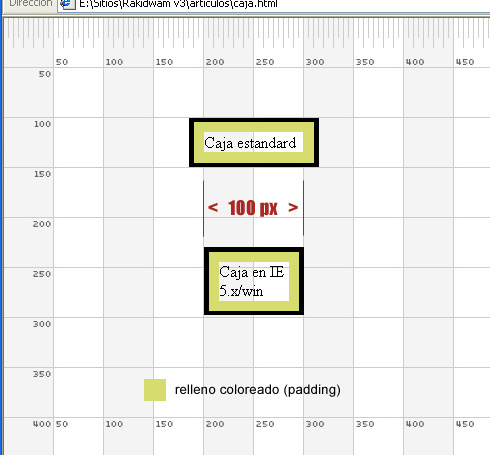Screen dimensions: 490x455
Task: Click the address field showing caja.html path
Action: click(273, 5)
